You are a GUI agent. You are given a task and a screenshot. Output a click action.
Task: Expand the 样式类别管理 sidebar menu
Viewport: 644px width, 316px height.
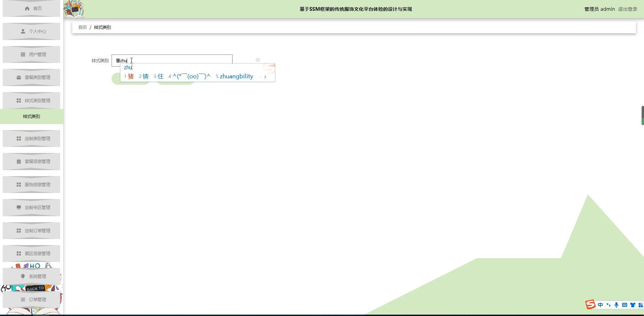pyautogui.click(x=32, y=101)
